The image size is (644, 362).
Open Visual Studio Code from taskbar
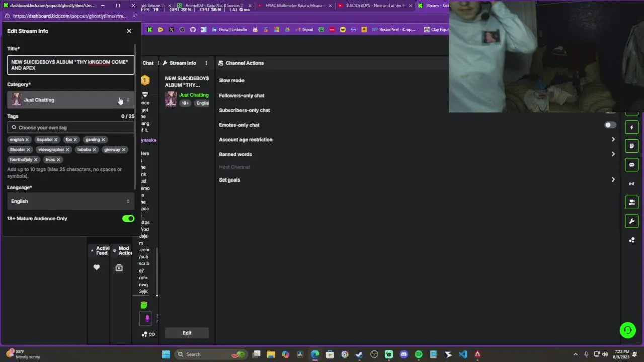coord(463,354)
